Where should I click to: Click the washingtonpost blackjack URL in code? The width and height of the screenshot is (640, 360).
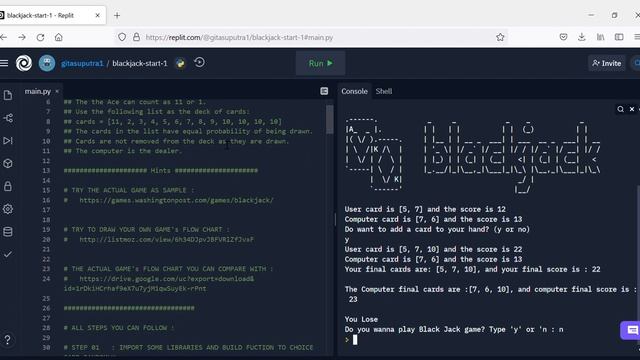point(176,200)
